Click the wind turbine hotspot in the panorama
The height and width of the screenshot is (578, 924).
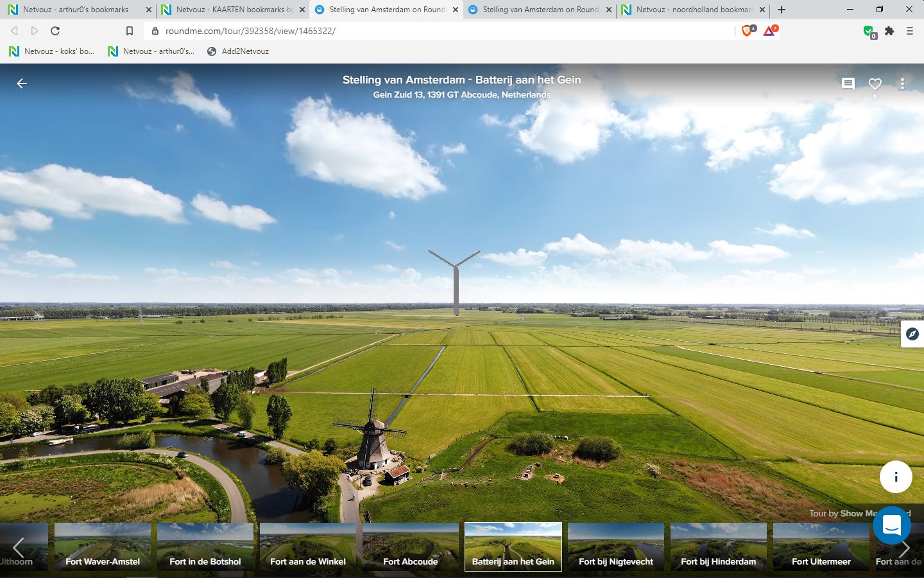click(x=456, y=283)
